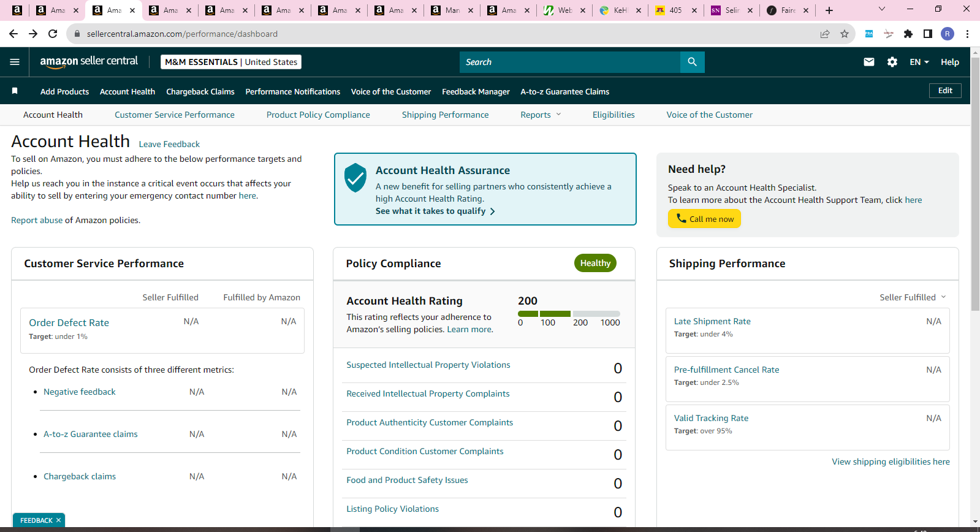Open Chargeback claims metric link

[80, 476]
